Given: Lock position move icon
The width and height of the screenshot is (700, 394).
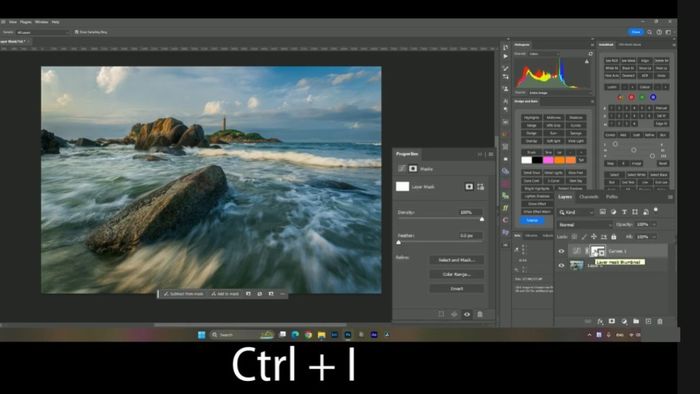Looking at the screenshot, I should click(594, 236).
